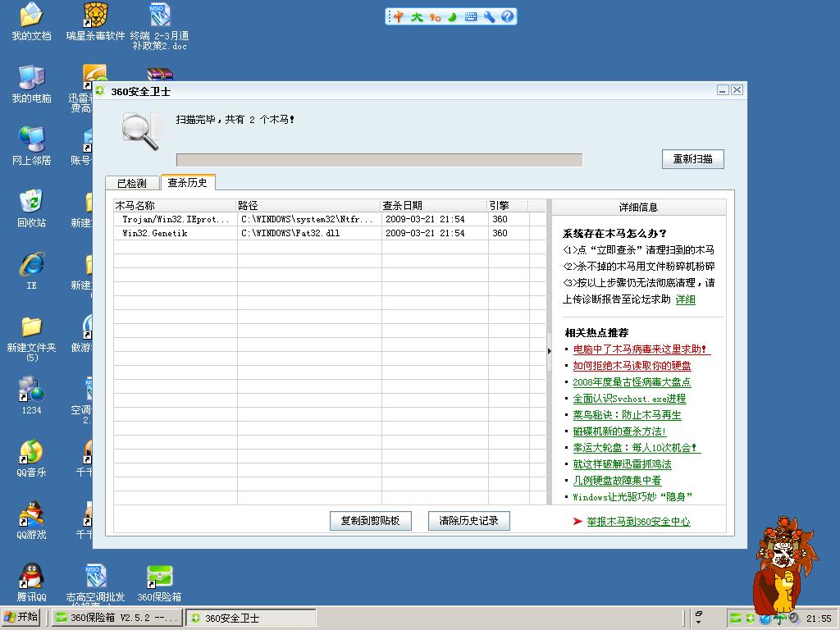The height and width of the screenshot is (630, 840).
Task: Expand the taskbar language bar dropdown arrow
Action: pyautogui.click(x=699, y=622)
